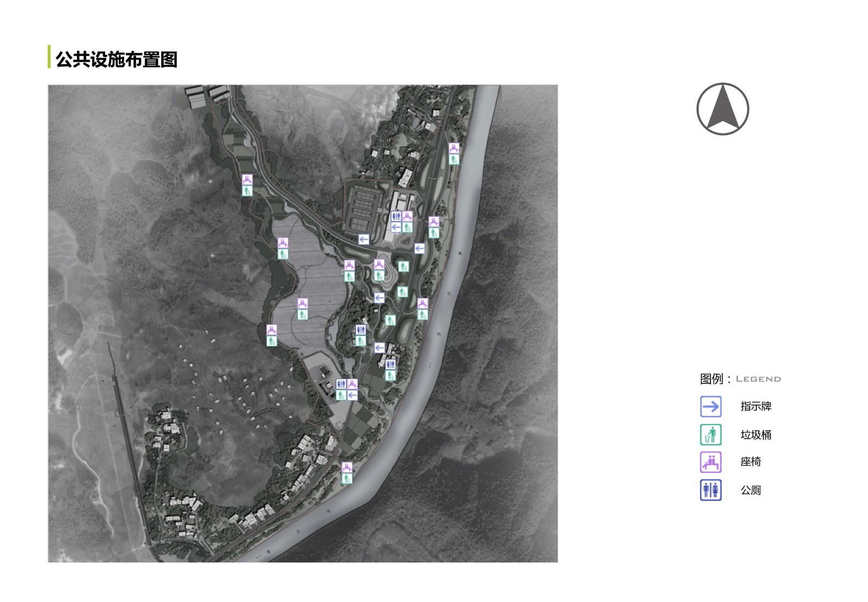
Task: Click the 指示牌 legend label
Action: tap(756, 406)
